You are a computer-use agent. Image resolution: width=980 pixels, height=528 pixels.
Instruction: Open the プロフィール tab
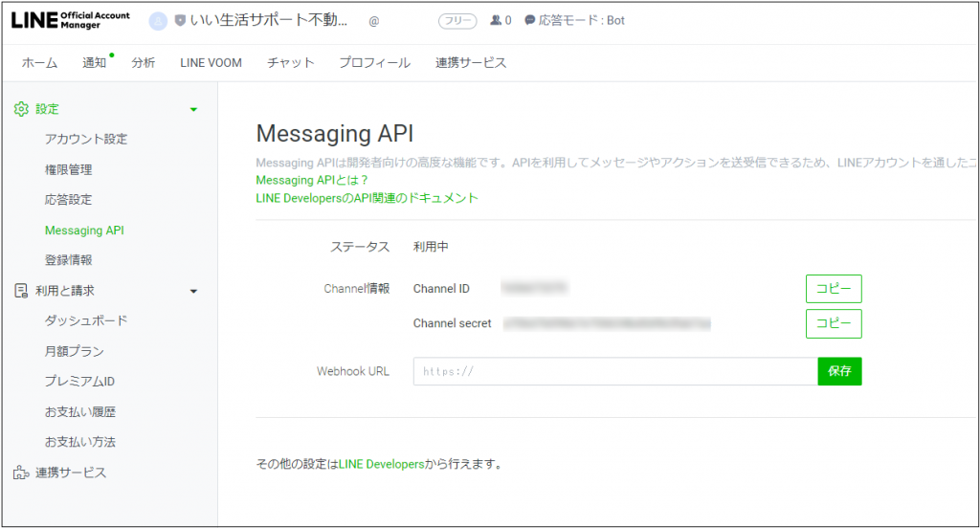click(374, 62)
